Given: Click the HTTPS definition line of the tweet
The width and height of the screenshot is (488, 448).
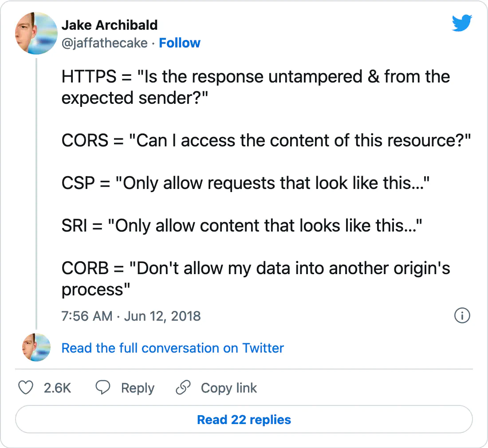Looking at the screenshot, I should [x=256, y=87].
